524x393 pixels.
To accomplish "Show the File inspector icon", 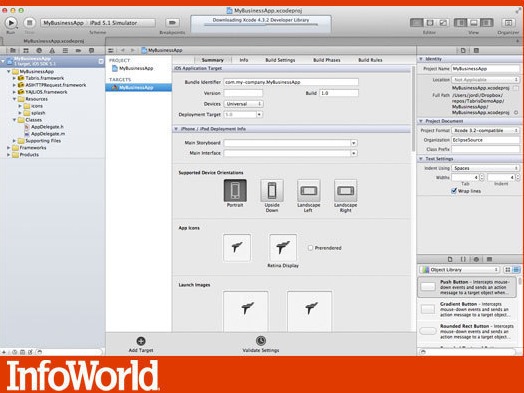I will [x=463, y=50].
